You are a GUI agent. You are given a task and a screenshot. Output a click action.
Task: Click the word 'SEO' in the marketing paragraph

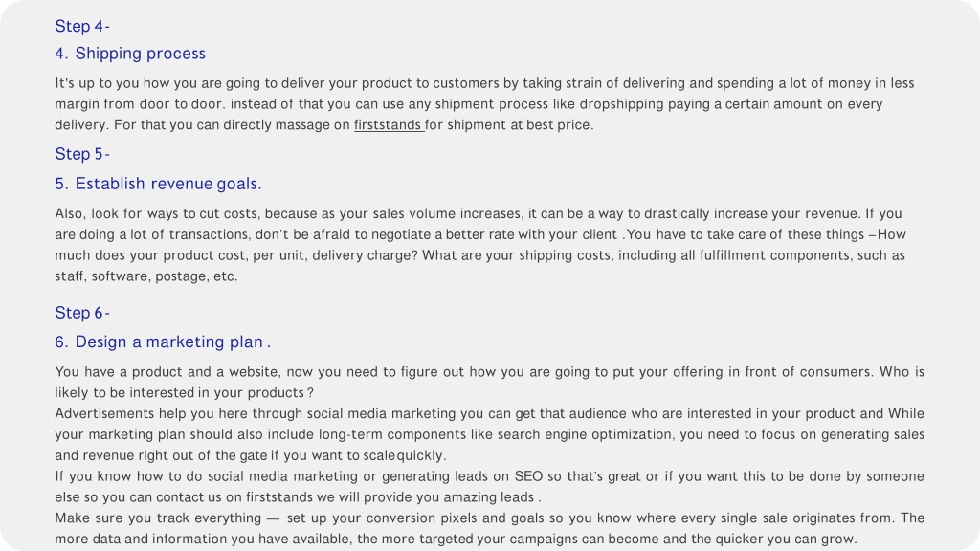[x=528, y=476]
